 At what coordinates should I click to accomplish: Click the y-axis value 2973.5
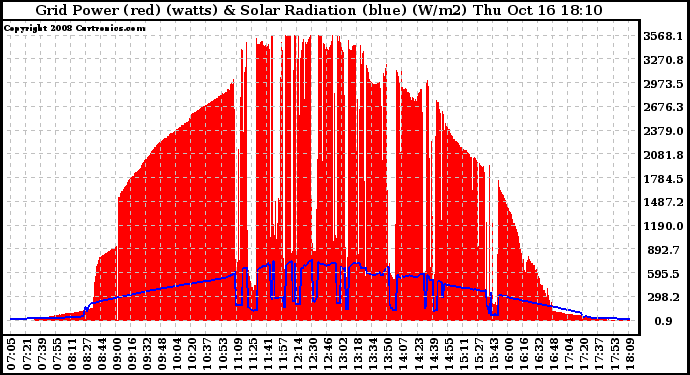click(x=663, y=84)
